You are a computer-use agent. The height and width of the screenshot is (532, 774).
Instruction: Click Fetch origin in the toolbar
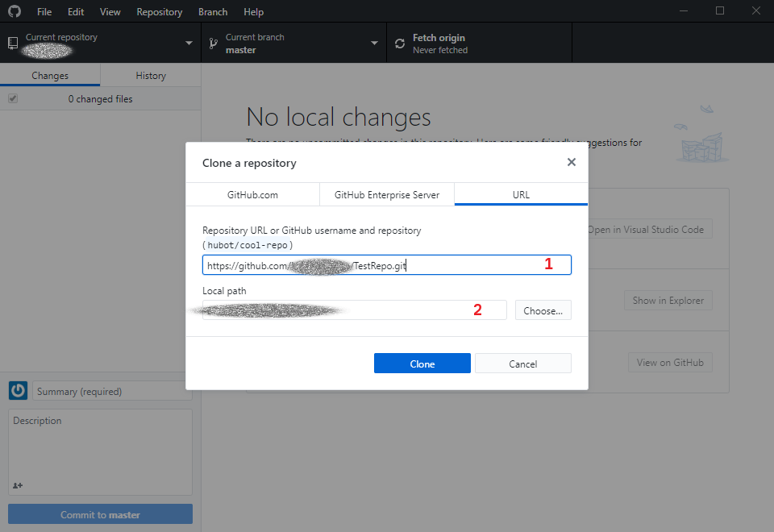(x=479, y=44)
